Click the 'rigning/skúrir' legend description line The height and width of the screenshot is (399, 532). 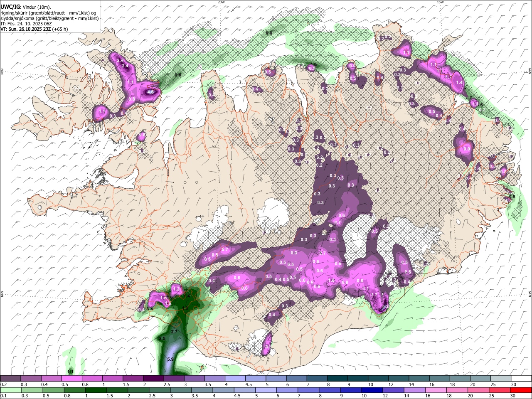[49, 13]
